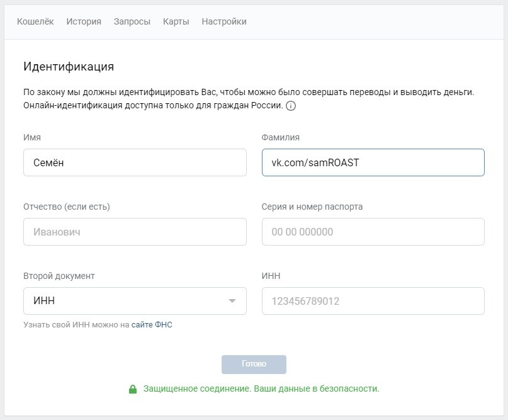
Task: Click the Идентификация heading
Action: tap(69, 67)
